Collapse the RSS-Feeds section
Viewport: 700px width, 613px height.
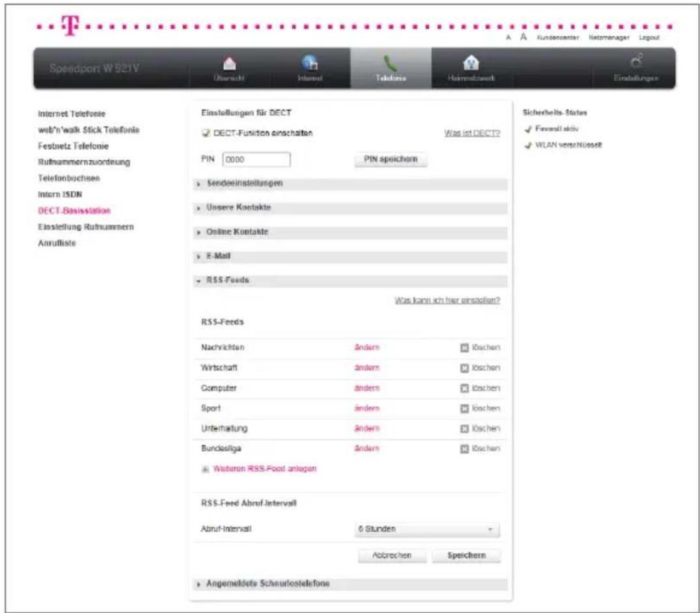351,281
